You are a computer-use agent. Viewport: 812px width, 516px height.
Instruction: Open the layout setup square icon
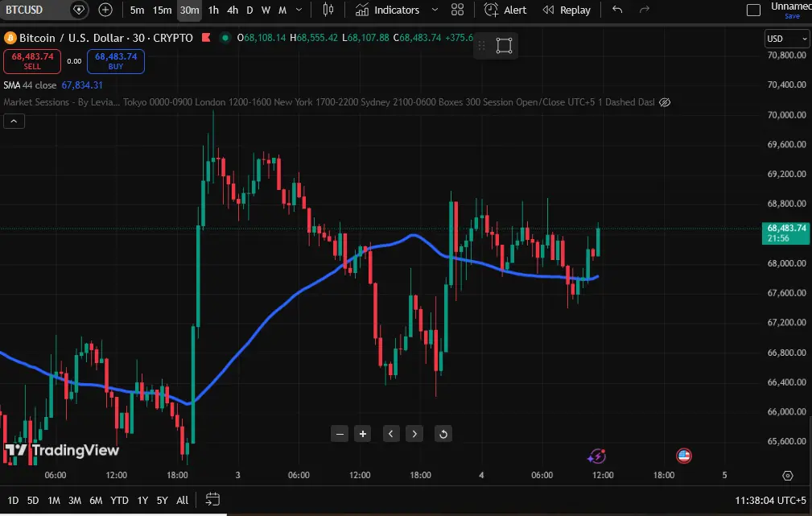[x=753, y=10]
